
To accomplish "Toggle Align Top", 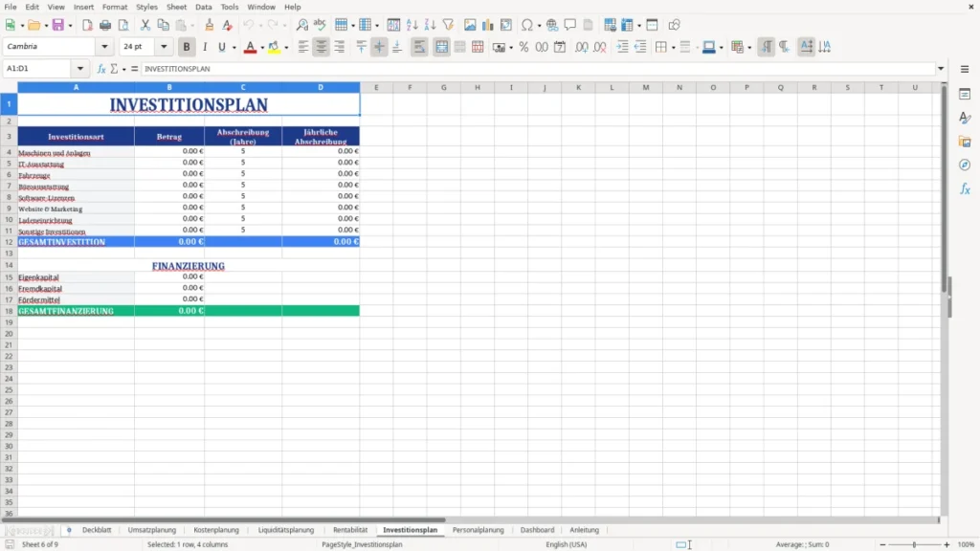I will pos(361,47).
